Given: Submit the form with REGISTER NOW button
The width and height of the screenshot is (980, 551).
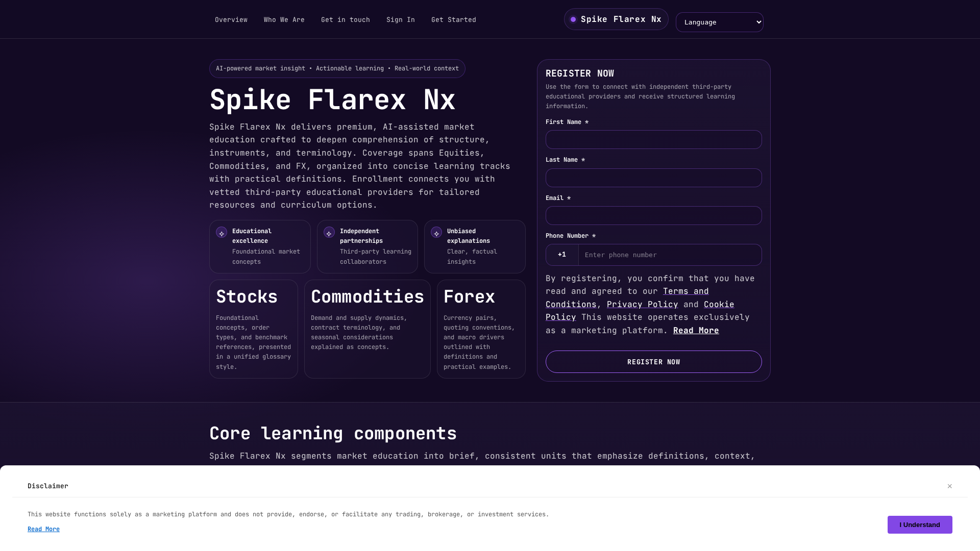Looking at the screenshot, I should point(654,362).
